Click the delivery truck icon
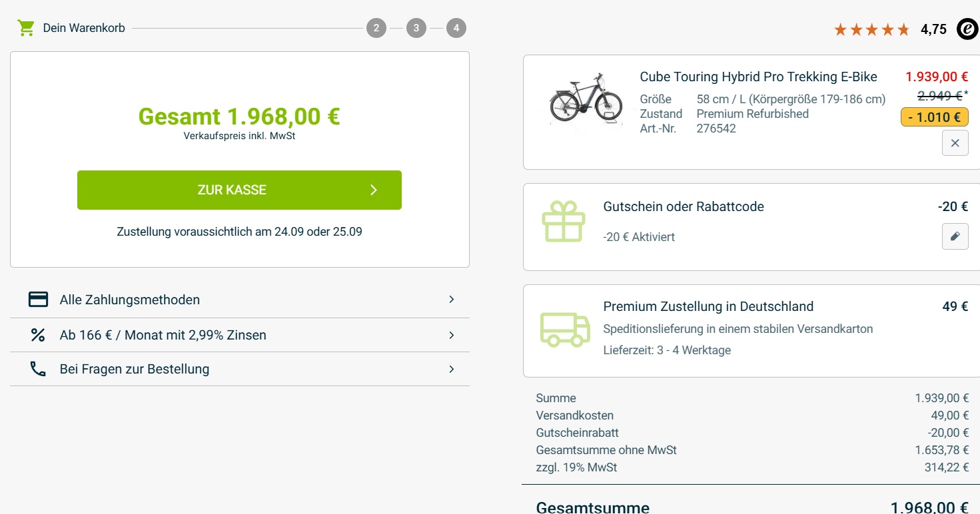This screenshot has width=980, height=514. [565, 328]
